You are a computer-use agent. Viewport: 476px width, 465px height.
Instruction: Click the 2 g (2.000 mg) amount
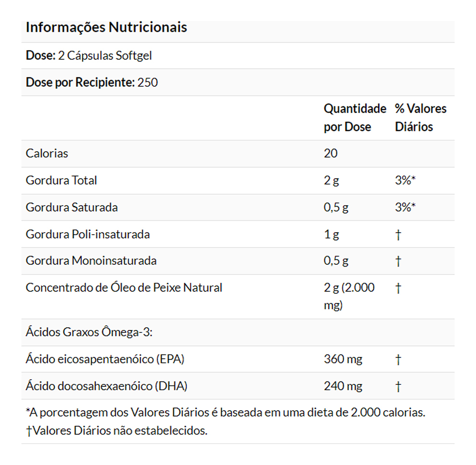349,296
